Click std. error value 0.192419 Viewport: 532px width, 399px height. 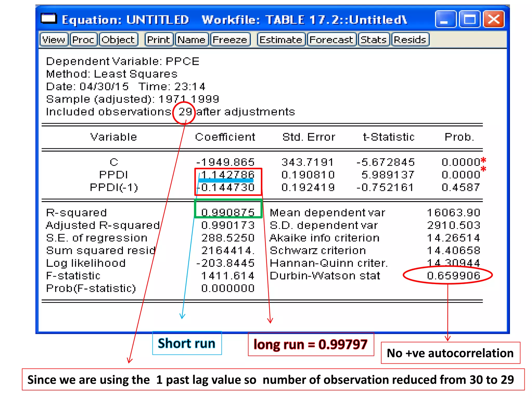pos(308,187)
